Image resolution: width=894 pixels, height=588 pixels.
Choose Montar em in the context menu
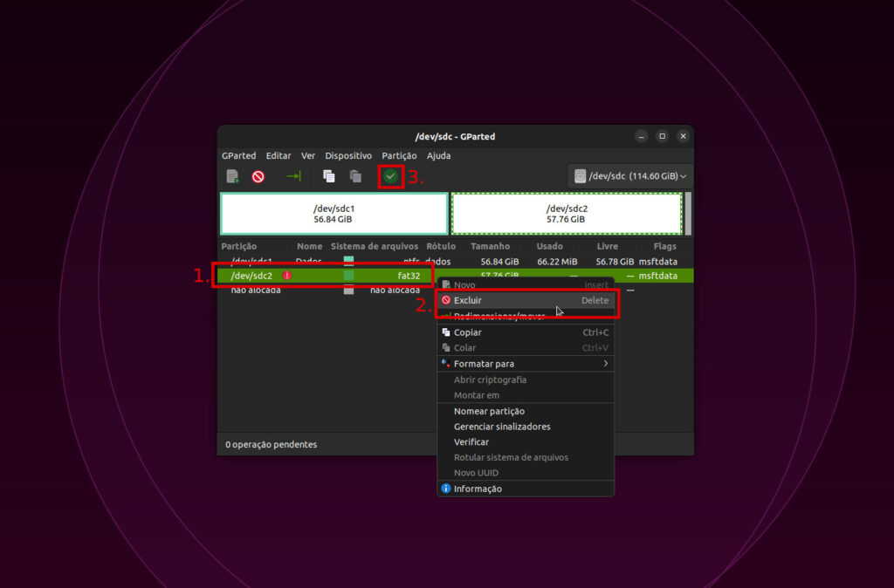pyautogui.click(x=526, y=395)
